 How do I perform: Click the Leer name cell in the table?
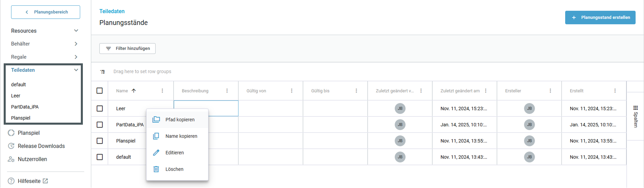(x=141, y=109)
